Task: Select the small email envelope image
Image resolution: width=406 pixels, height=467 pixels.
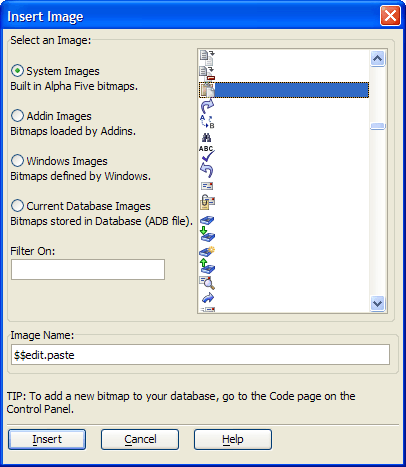Action: point(207,186)
